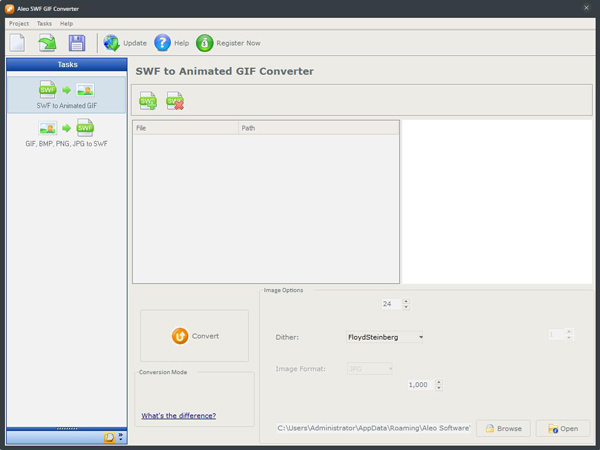The image size is (600, 450).
Task: Select GIF, BMP, PNG, JPG to SWF task
Action: click(x=67, y=133)
